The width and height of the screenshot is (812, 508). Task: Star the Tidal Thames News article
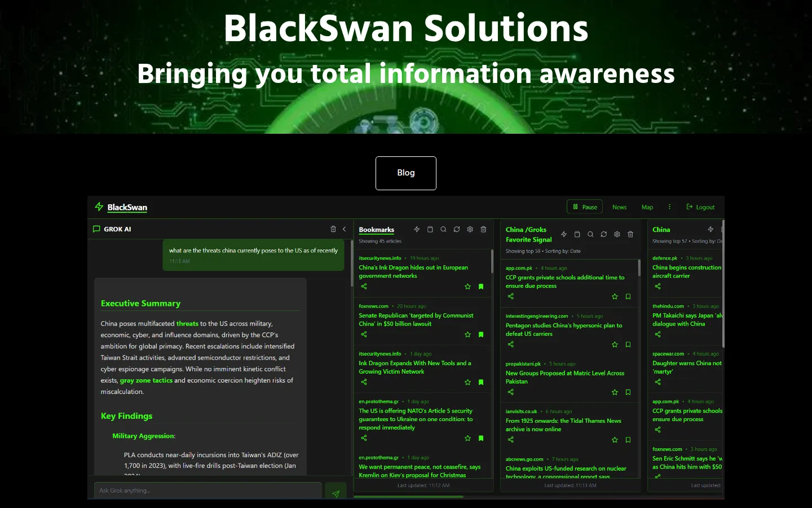click(x=615, y=440)
